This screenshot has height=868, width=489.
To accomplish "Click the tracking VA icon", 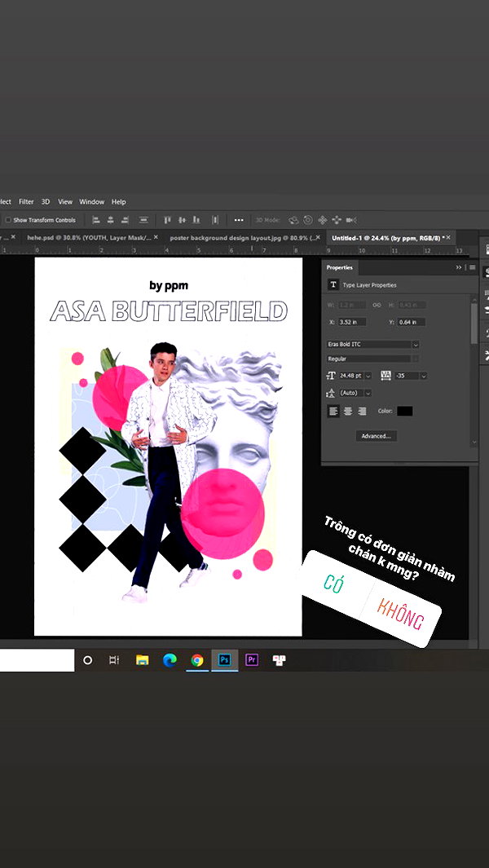I will point(386,376).
